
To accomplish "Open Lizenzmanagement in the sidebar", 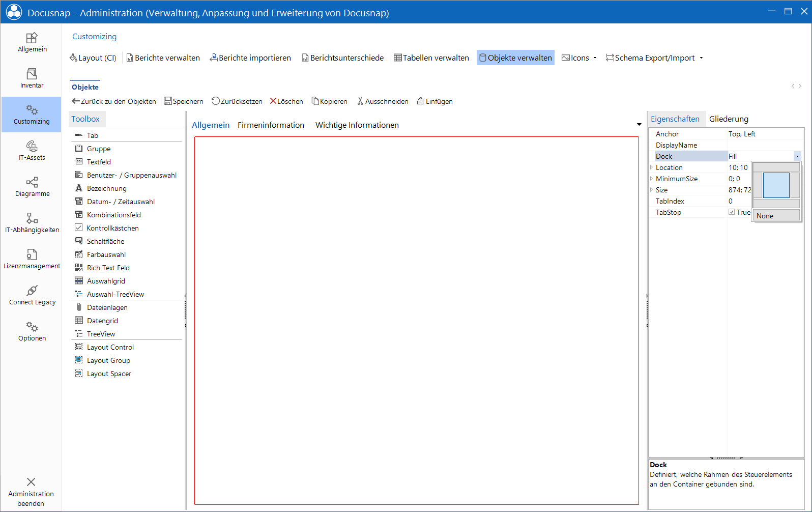I will coord(32,260).
